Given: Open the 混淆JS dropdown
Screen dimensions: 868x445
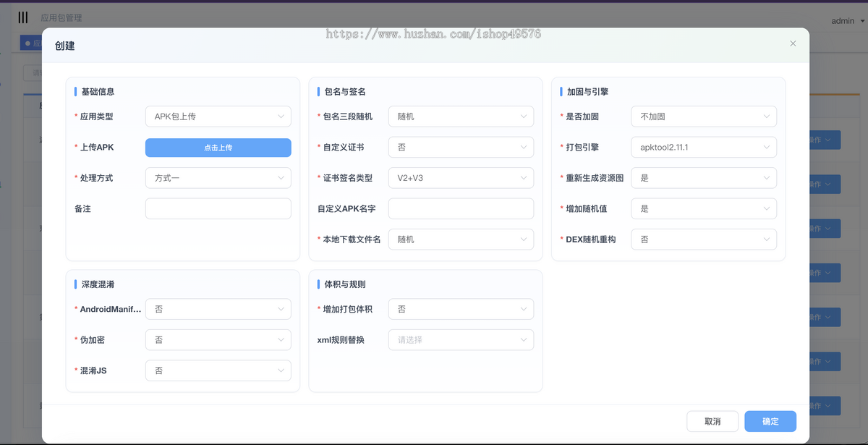Looking at the screenshot, I should pyautogui.click(x=218, y=370).
